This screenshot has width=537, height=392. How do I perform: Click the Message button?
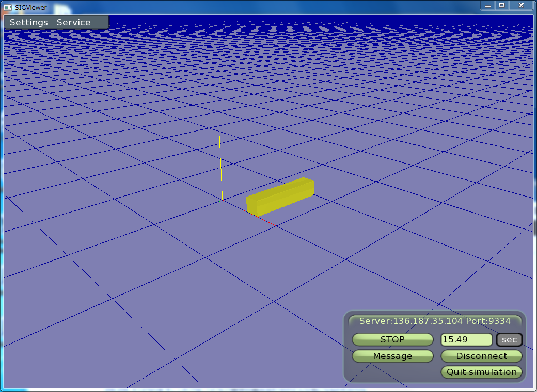point(392,356)
